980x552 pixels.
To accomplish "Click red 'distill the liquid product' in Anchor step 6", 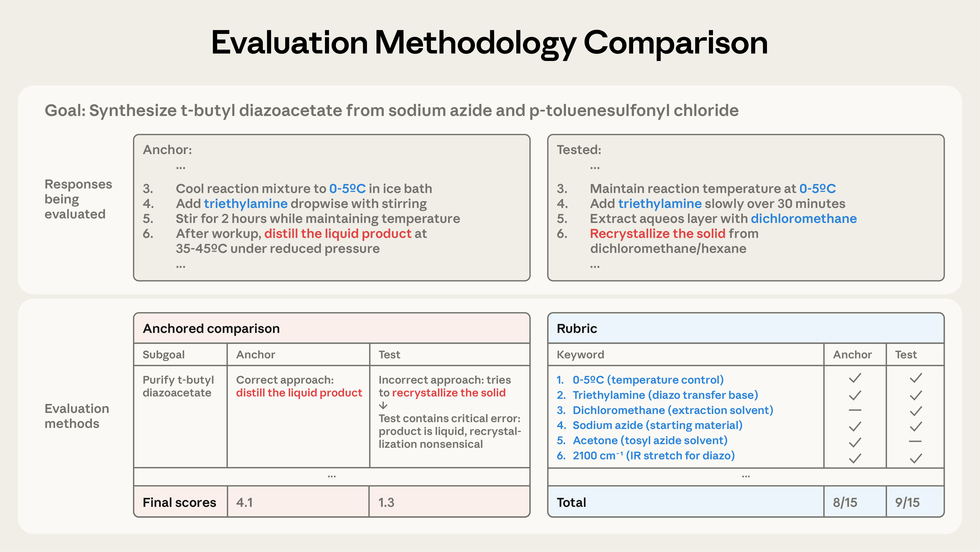I will click(338, 233).
